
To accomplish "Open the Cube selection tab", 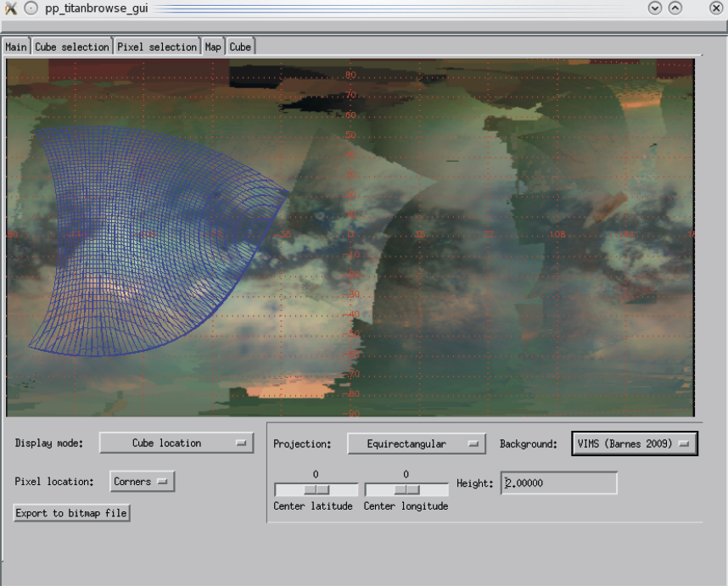I will tap(72, 47).
